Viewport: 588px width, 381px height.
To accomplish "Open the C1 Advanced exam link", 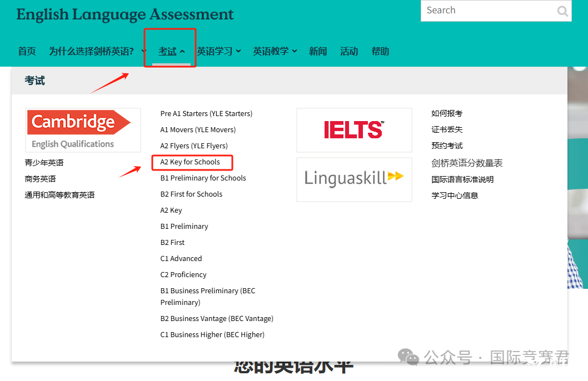I will coord(181,258).
